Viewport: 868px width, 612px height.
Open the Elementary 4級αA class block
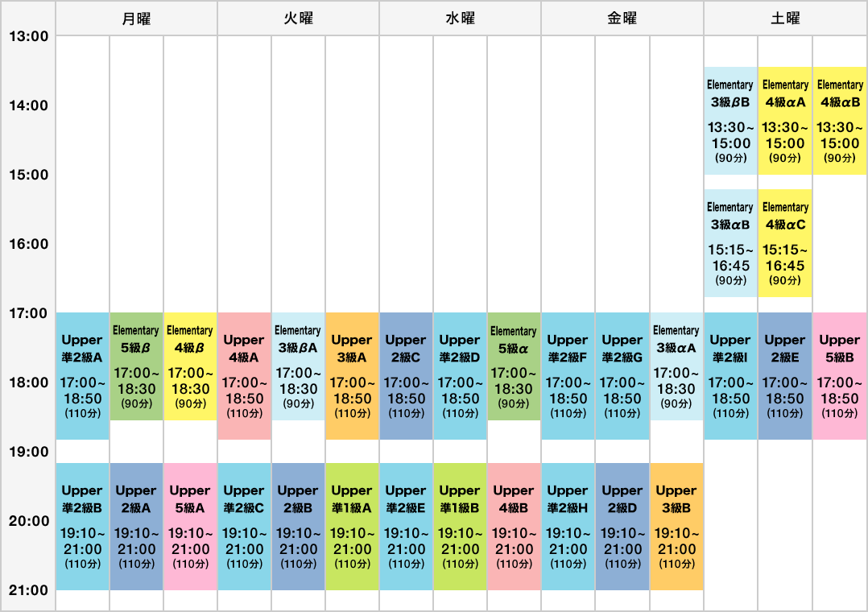[x=785, y=121]
